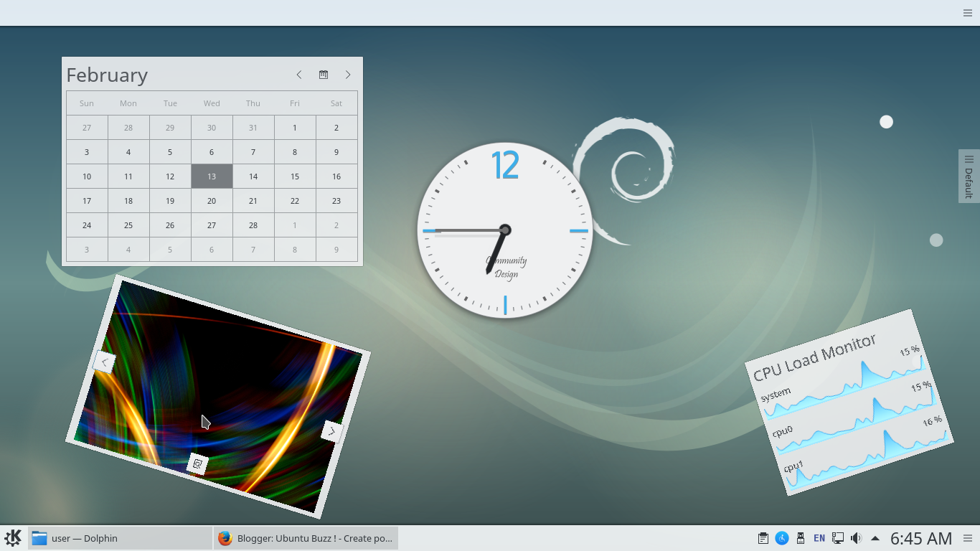
Task: Show next photo in picture frame
Action: (332, 431)
